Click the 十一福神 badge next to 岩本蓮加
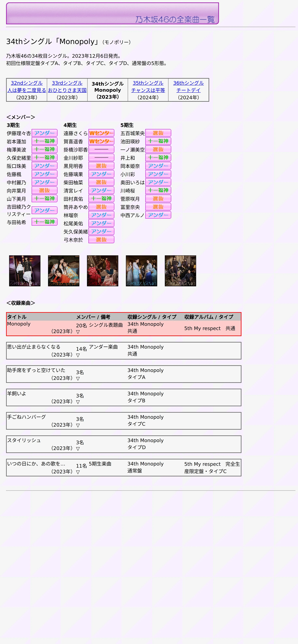This screenshot has height=644, width=298. pyautogui.click(x=44, y=141)
